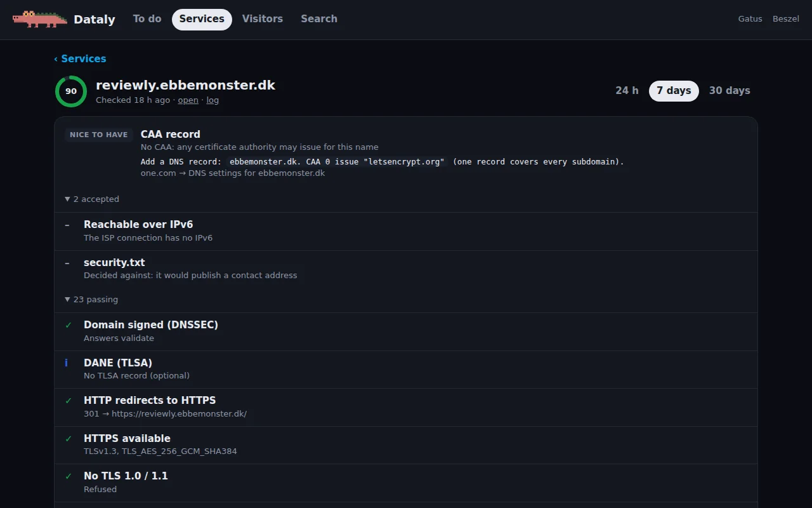Click the Dataly brand name
This screenshot has height=508, width=812.
coord(95,20)
